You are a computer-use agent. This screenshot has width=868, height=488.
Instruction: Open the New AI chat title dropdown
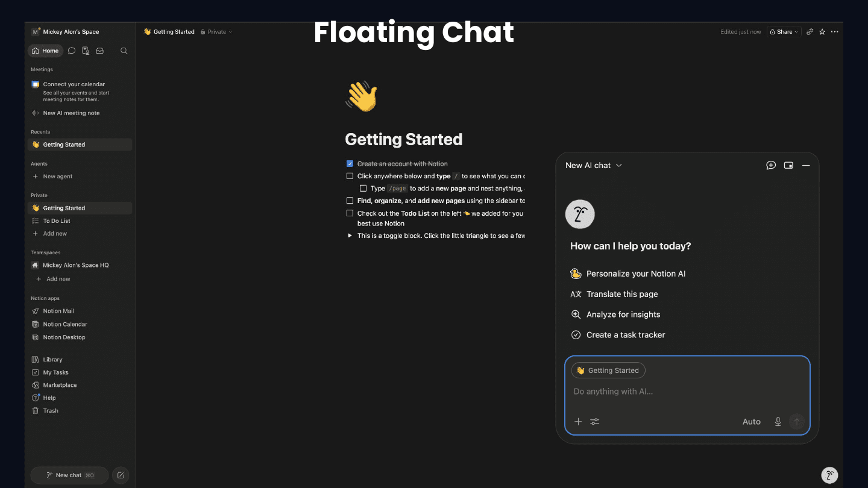click(x=594, y=165)
